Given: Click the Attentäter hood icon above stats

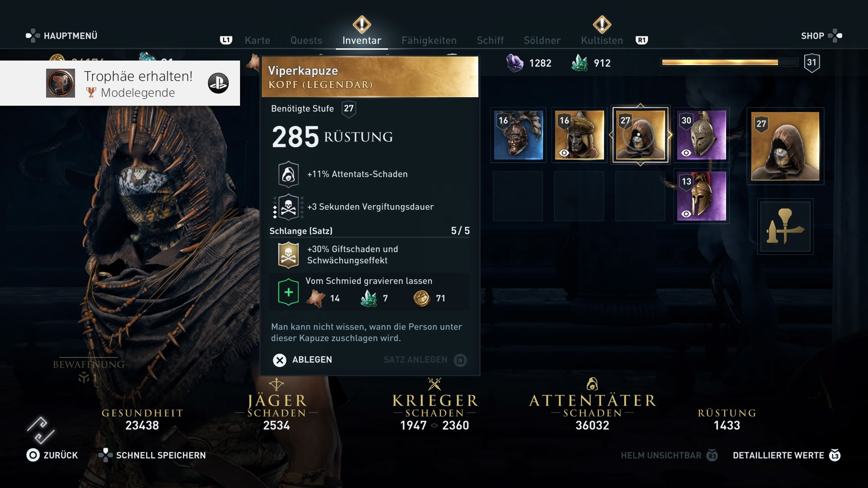Looking at the screenshot, I should [592, 384].
